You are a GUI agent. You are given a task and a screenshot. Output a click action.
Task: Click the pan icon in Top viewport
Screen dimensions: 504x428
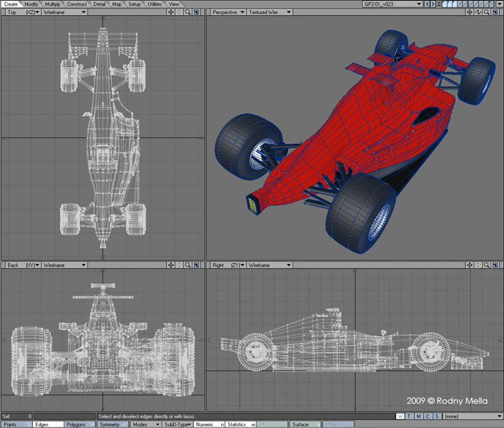[171, 12]
